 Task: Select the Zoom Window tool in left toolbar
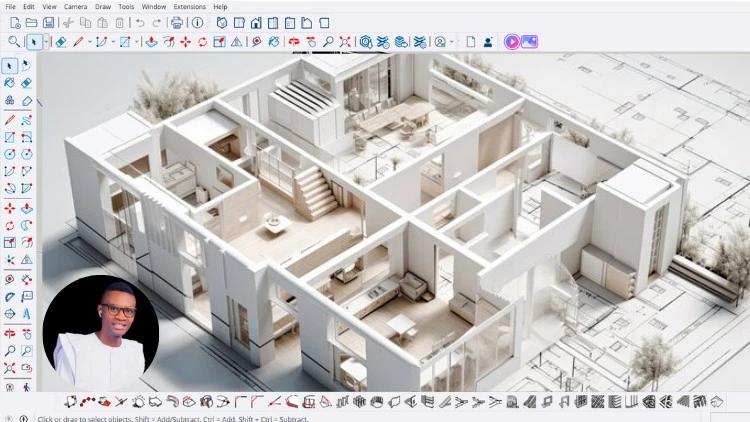[x=26, y=351]
